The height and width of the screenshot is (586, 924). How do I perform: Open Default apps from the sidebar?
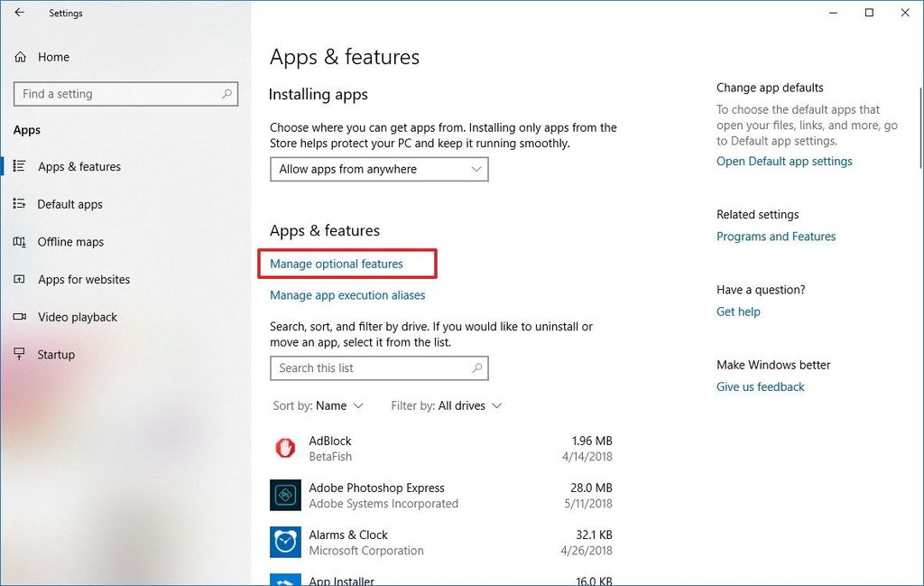[19, 204]
